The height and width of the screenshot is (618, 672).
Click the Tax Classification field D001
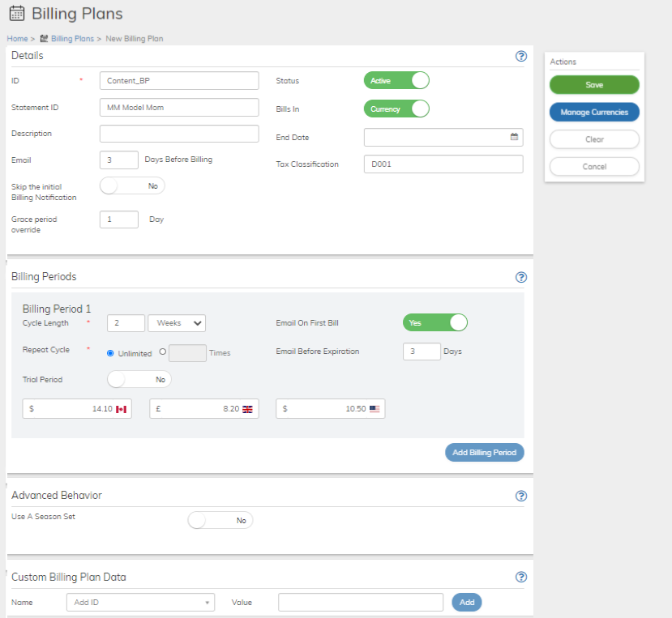[443, 164]
